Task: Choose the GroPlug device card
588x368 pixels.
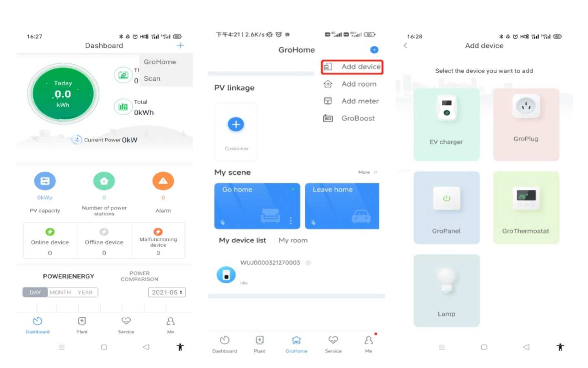Action: (x=526, y=125)
